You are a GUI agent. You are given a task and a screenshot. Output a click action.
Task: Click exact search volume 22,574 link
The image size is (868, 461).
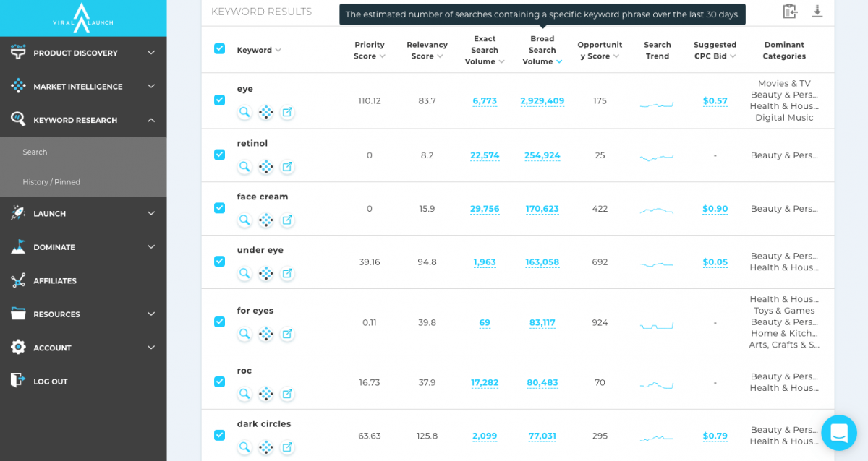pos(485,155)
